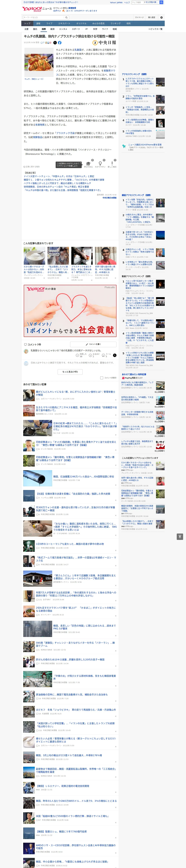Open 購入履歴 link

(x=152, y=18)
